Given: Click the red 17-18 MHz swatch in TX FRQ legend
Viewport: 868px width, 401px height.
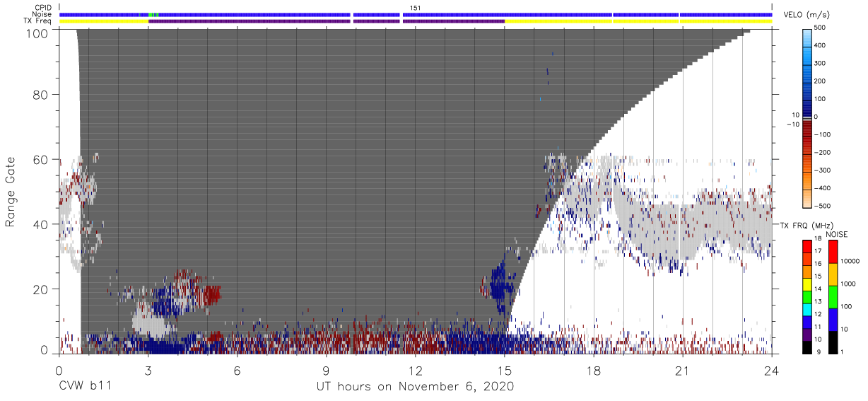Looking at the screenshot, I should click(x=807, y=246).
